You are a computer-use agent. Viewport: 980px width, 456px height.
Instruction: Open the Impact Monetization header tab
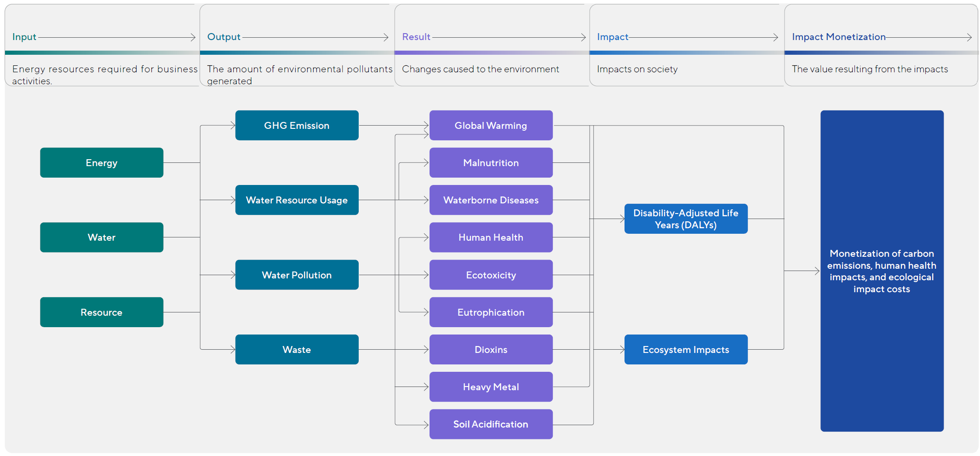pyautogui.click(x=838, y=37)
